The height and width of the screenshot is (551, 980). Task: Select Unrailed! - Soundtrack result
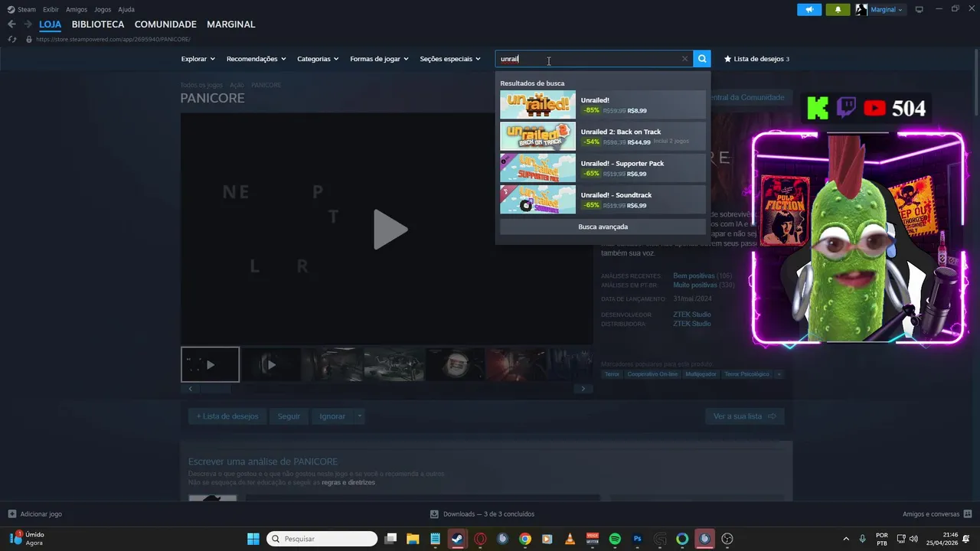click(x=603, y=200)
